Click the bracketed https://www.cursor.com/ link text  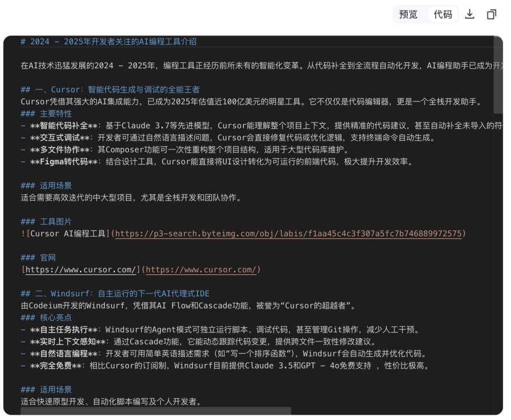pos(80,269)
